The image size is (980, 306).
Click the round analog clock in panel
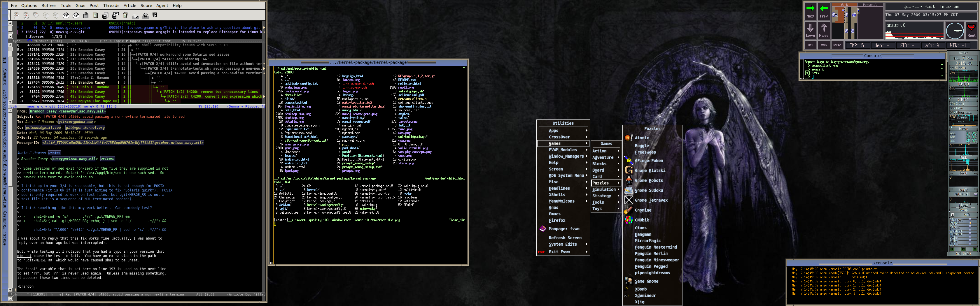955,31
